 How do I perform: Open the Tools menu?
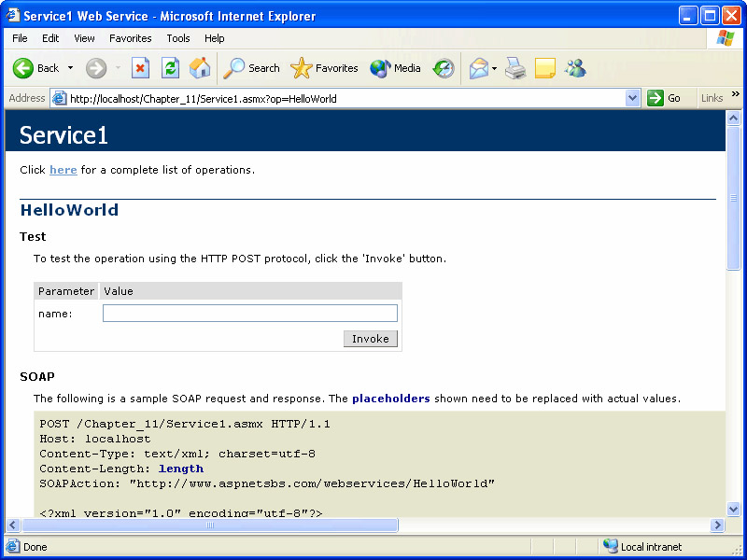click(178, 38)
